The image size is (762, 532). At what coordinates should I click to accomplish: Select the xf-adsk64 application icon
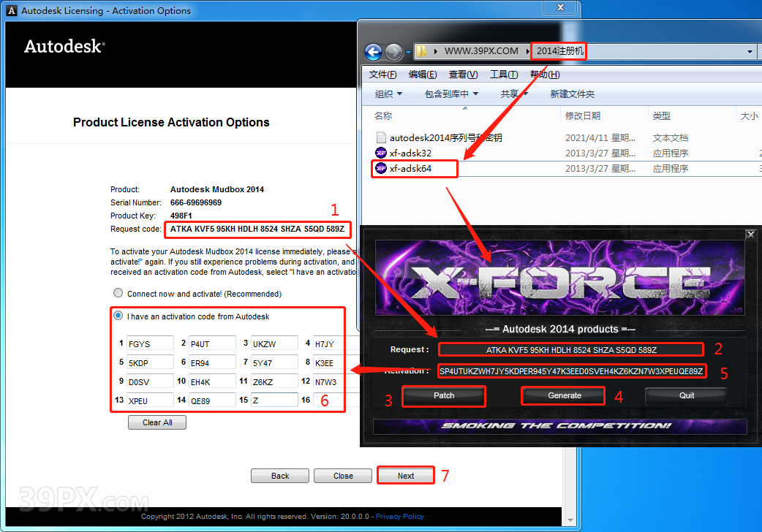(x=381, y=168)
